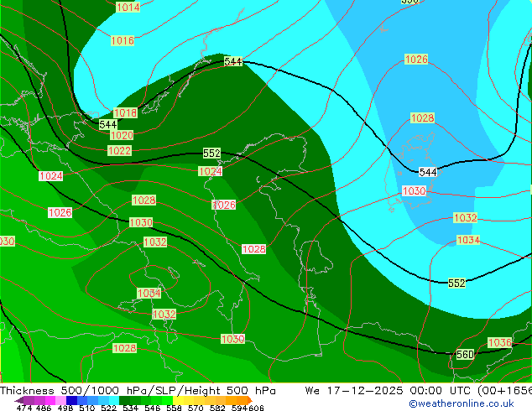Click the 1022 isobar label
Viewport: 532px width, 411px height.
point(119,151)
